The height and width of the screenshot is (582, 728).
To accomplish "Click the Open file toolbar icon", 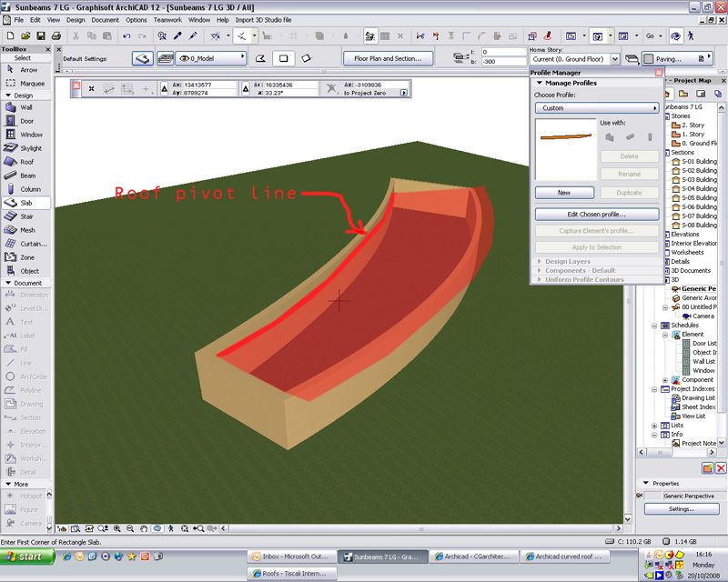I will point(25,35).
